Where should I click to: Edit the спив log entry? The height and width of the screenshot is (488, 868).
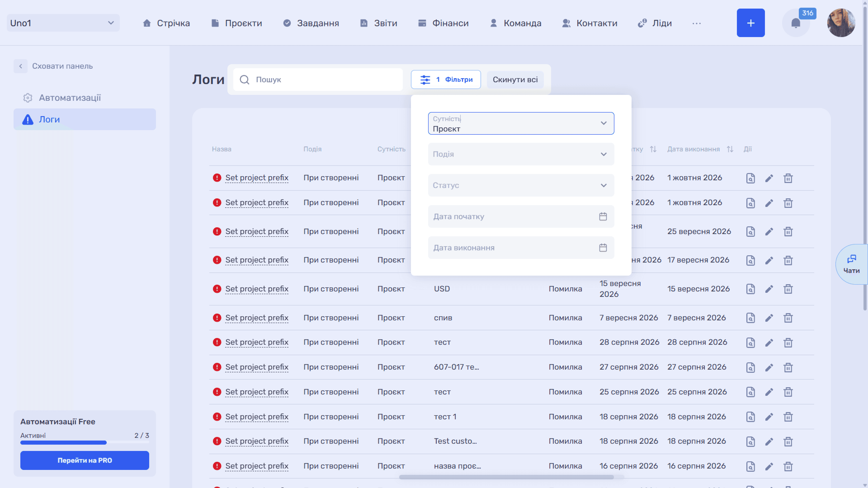tap(769, 318)
